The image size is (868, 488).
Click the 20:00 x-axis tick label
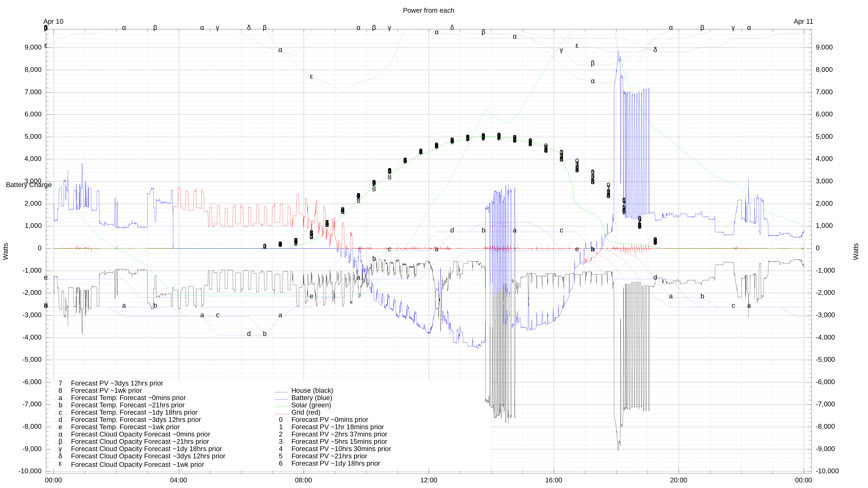pos(678,481)
